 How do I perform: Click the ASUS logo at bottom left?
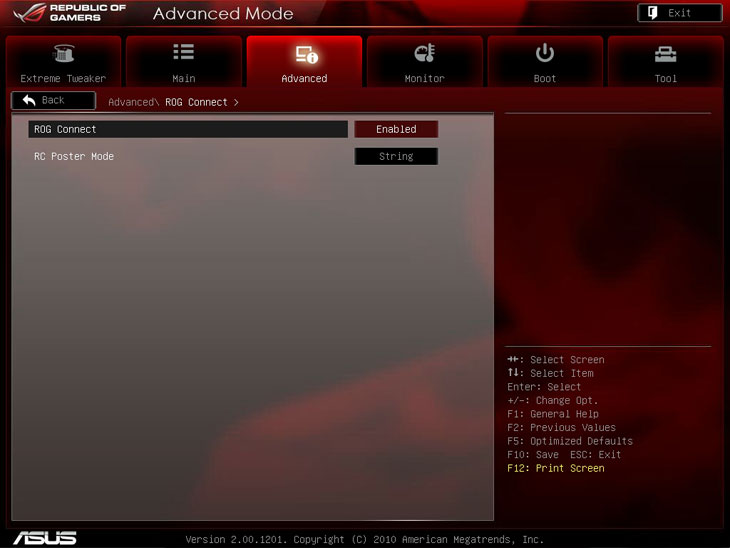tap(44, 537)
